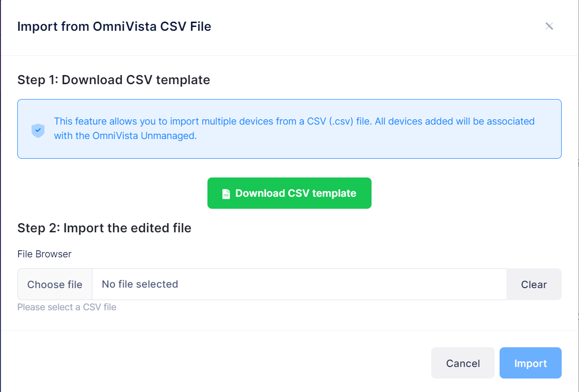579x392 pixels.
Task: Click the Import from OmniVista CSV File title
Action: [115, 26]
